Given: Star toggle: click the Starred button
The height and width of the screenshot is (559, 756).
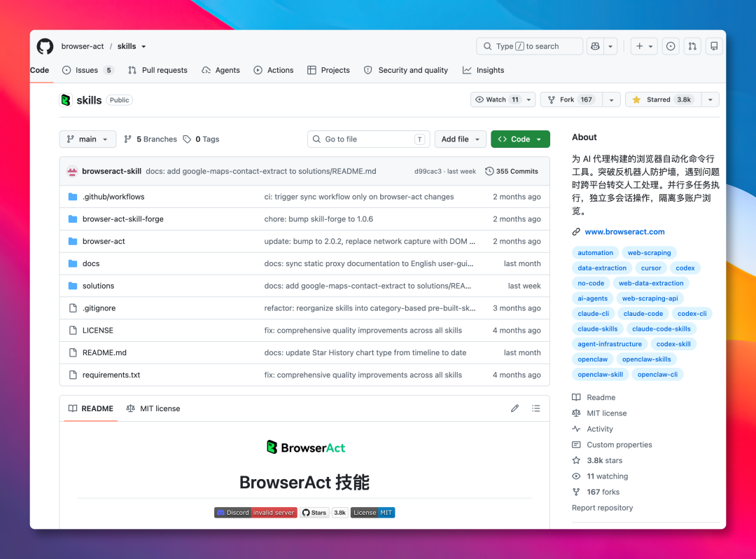Looking at the screenshot, I should (x=664, y=100).
